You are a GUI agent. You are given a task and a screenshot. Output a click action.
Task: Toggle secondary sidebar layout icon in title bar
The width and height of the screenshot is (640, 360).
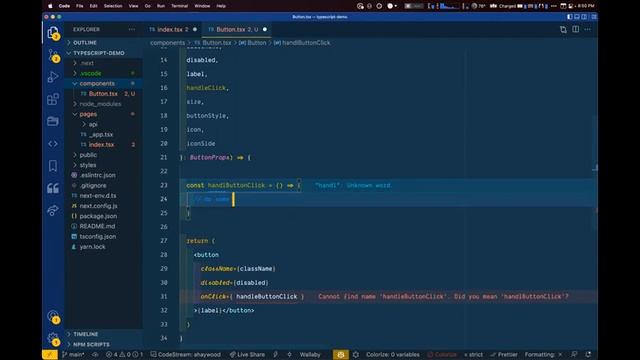pyautogui.click(x=584, y=17)
